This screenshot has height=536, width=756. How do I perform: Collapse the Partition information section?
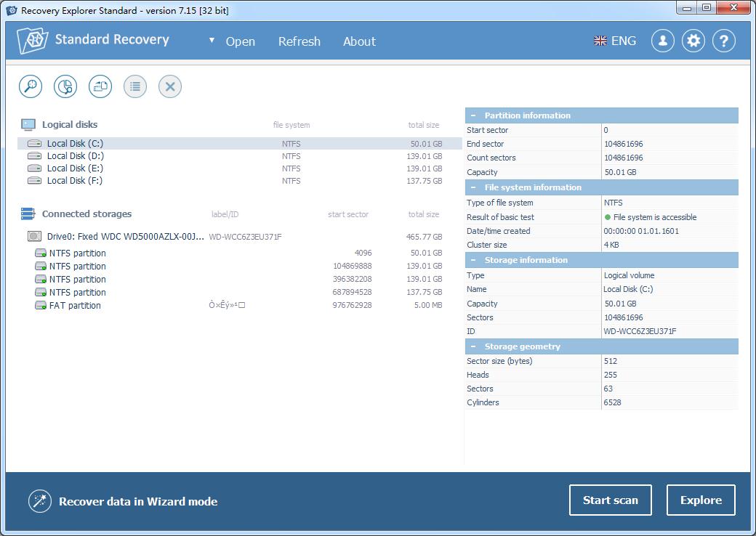pos(473,115)
